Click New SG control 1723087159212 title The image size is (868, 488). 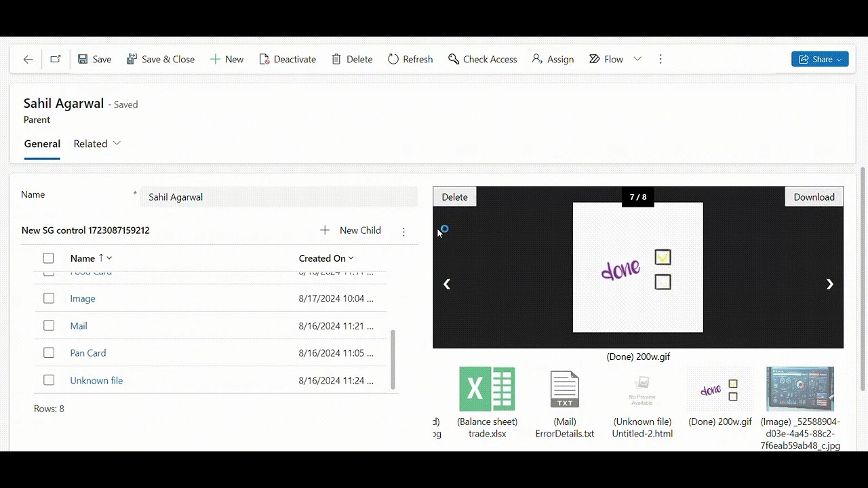pos(85,230)
